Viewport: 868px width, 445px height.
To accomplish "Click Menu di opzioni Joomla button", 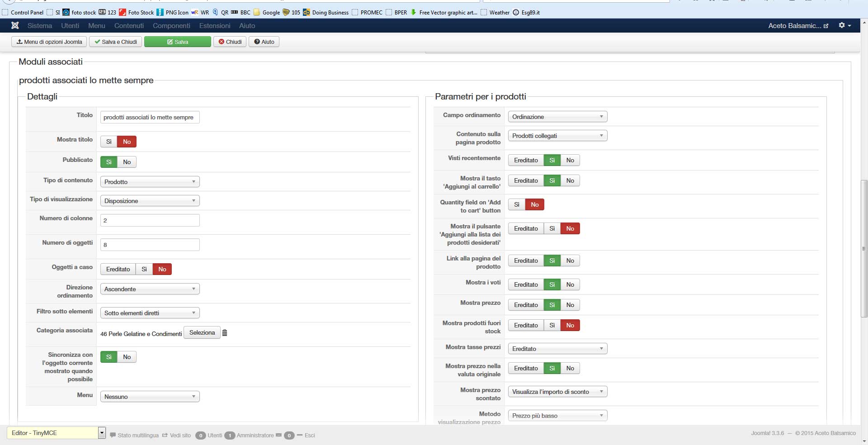I will pyautogui.click(x=49, y=42).
